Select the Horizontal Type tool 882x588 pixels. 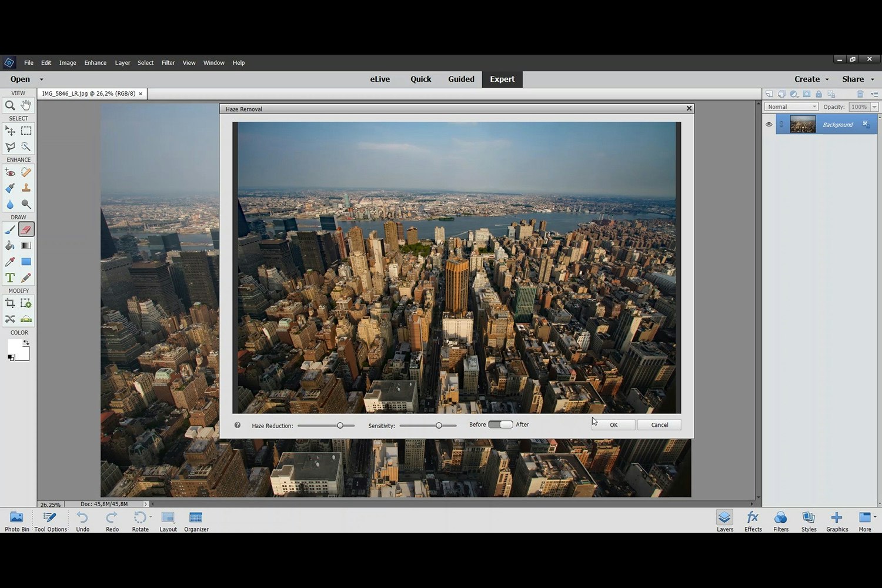point(10,278)
